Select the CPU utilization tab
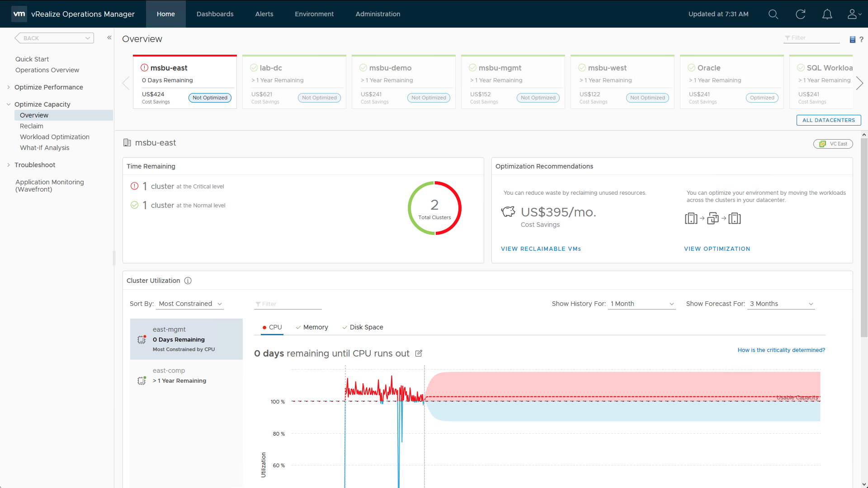This screenshot has height=488, width=868. pos(272,327)
